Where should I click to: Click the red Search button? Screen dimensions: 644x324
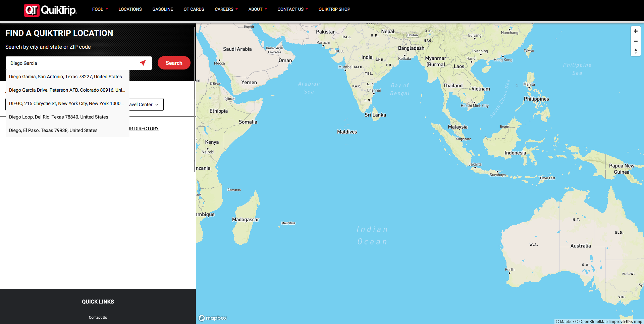[x=174, y=63]
